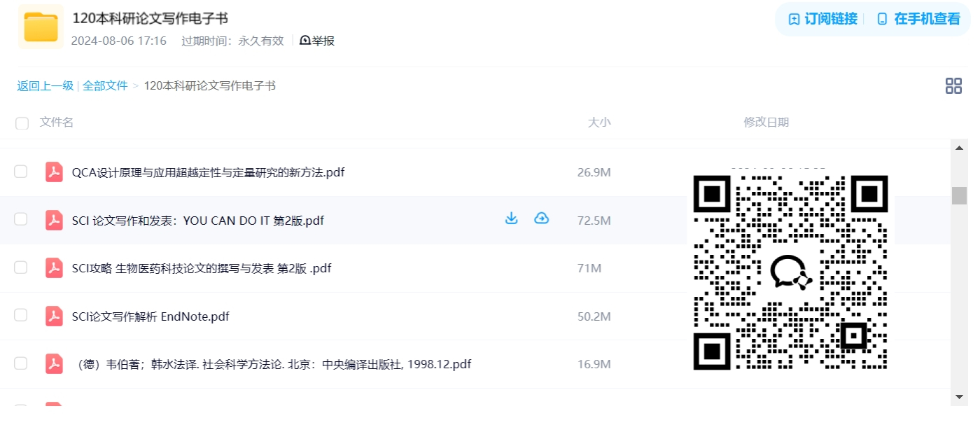Image resolution: width=980 pixels, height=425 pixels.
Task: Click PDF icon of SCI攻略 file
Action: tap(54, 268)
